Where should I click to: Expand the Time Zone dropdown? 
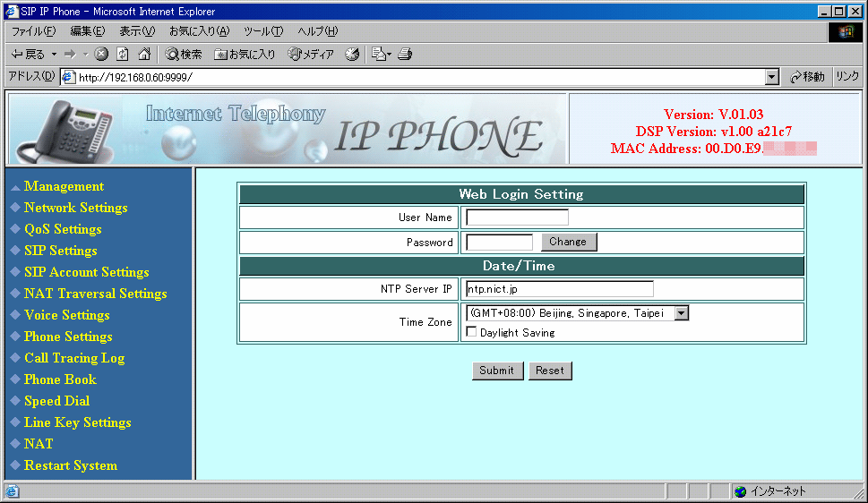coord(681,313)
